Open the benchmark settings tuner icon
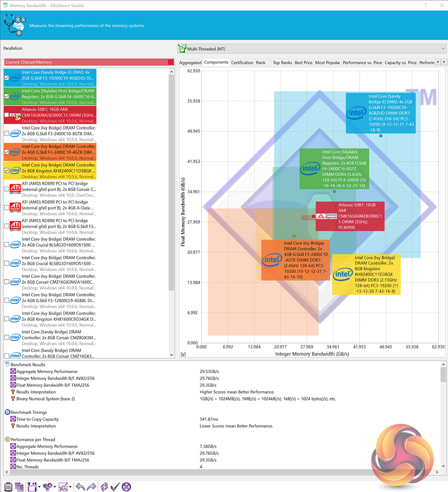This screenshot has height=492, width=448. [x=8, y=487]
